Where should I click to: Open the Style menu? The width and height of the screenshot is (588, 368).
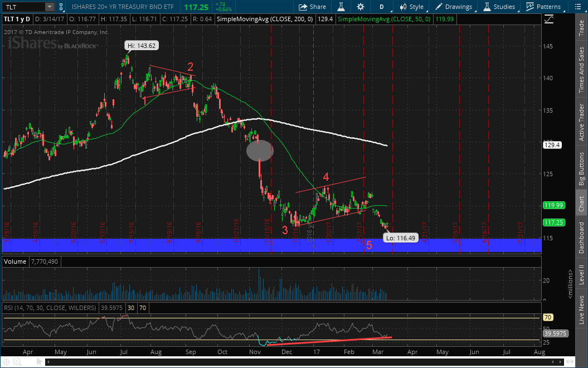coord(412,7)
